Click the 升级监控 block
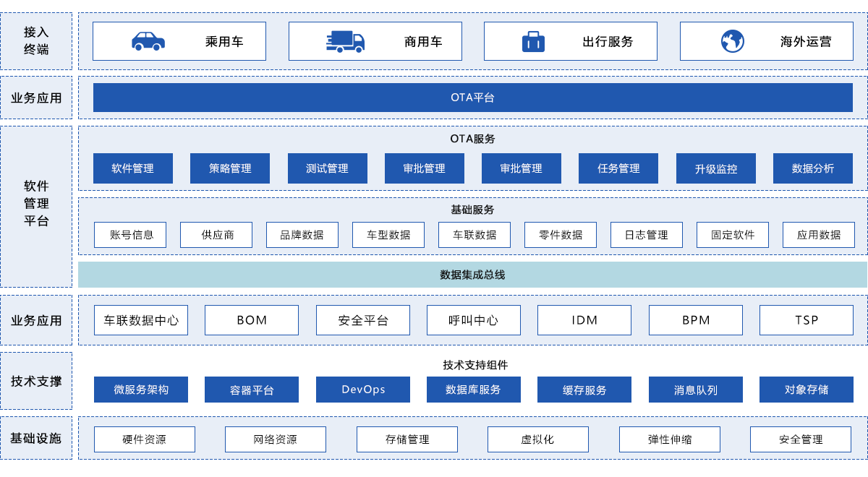The image size is (868, 477). pos(715,168)
